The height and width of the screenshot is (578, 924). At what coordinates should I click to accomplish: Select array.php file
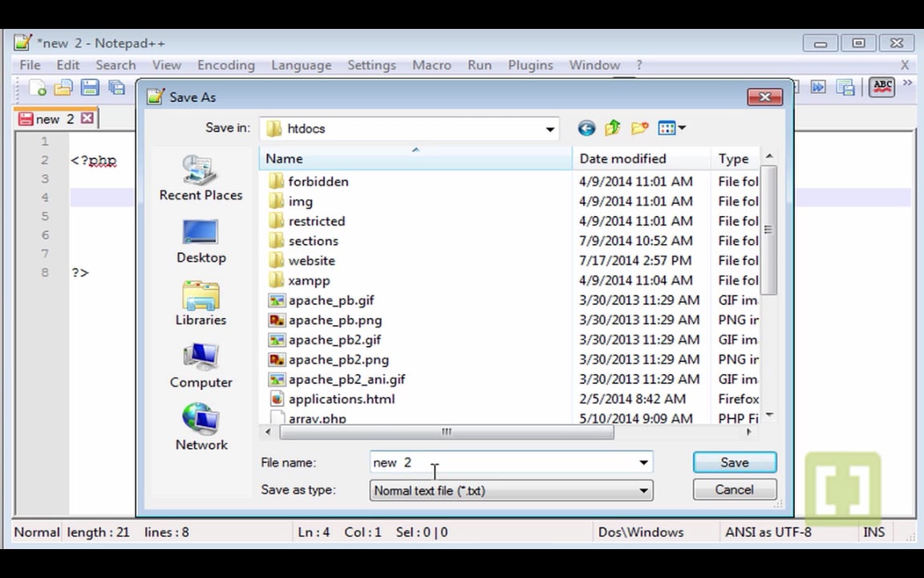[x=307, y=417]
